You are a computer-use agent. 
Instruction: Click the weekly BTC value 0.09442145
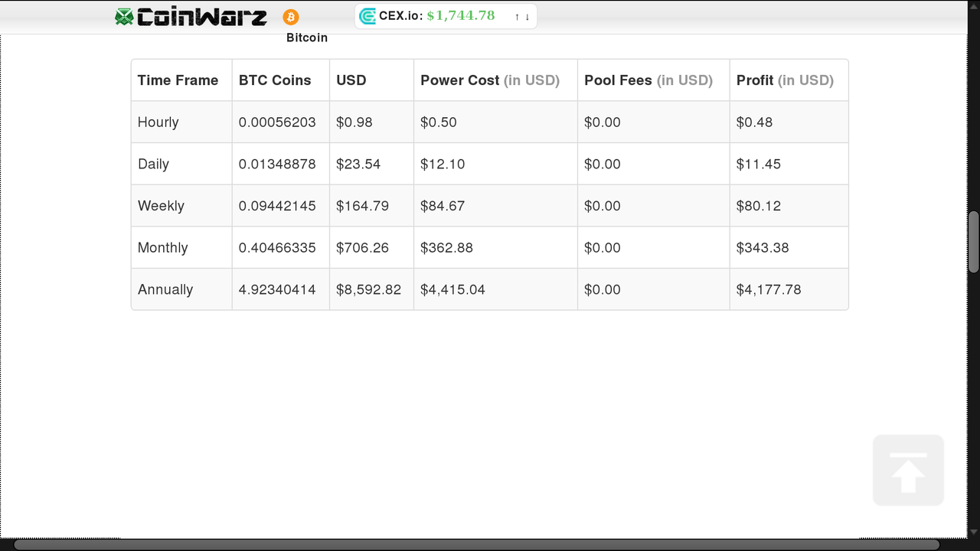[277, 206]
